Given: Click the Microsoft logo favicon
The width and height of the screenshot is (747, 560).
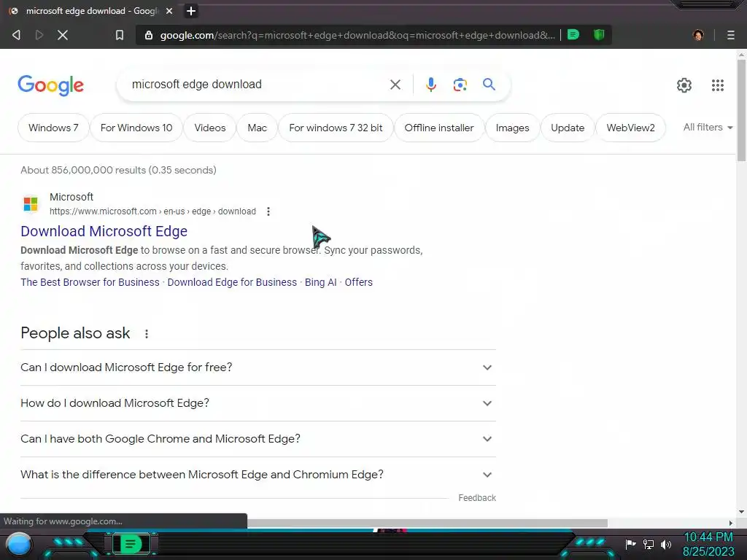Looking at the screenshot, I should click(31, 204).
